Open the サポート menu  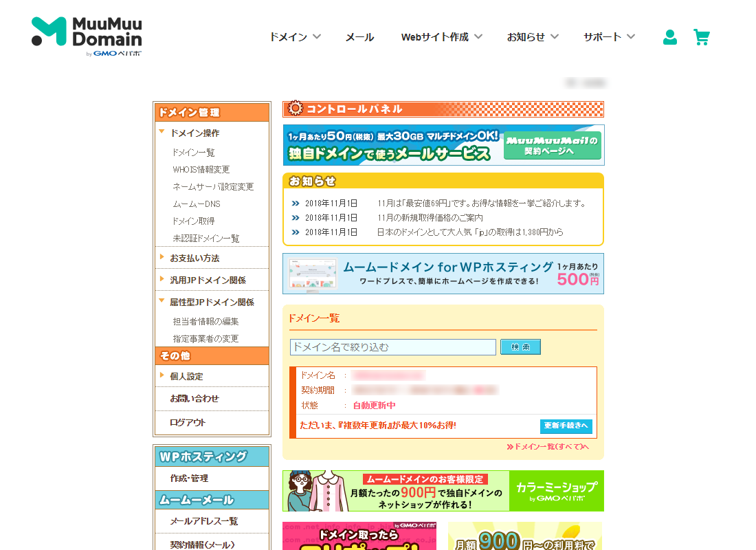[x=608, y=37]
